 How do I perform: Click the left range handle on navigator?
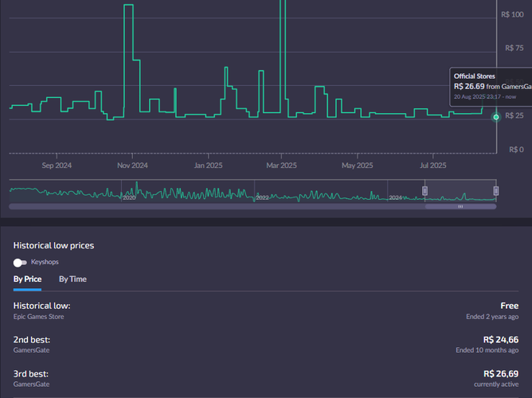click(424, 191)
